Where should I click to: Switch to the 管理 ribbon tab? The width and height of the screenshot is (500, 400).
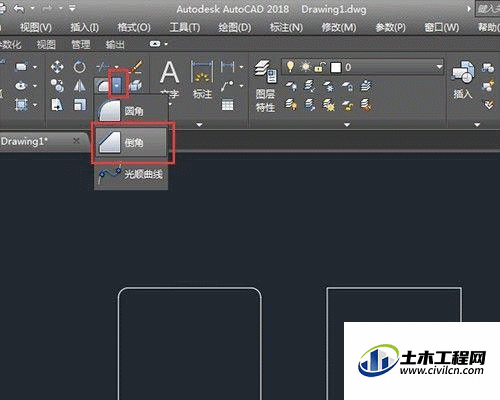[x=81, y=44]
